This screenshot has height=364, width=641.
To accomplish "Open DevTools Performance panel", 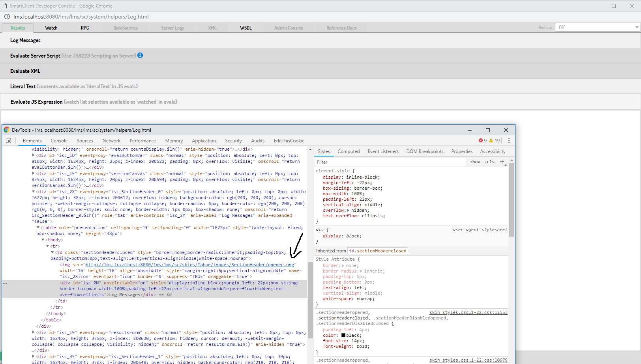I will click(143, 141).
